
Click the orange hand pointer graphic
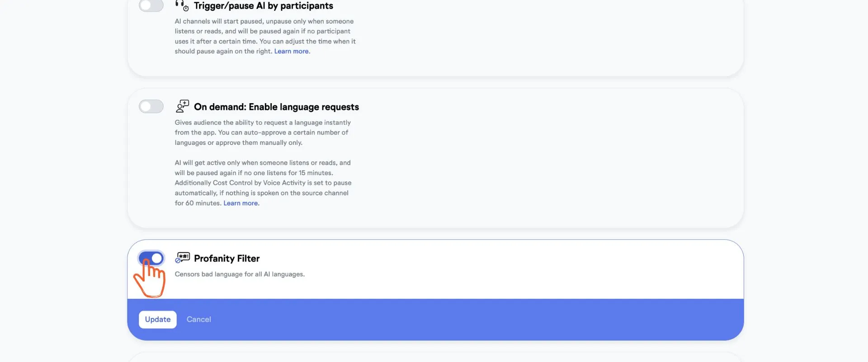150,278
